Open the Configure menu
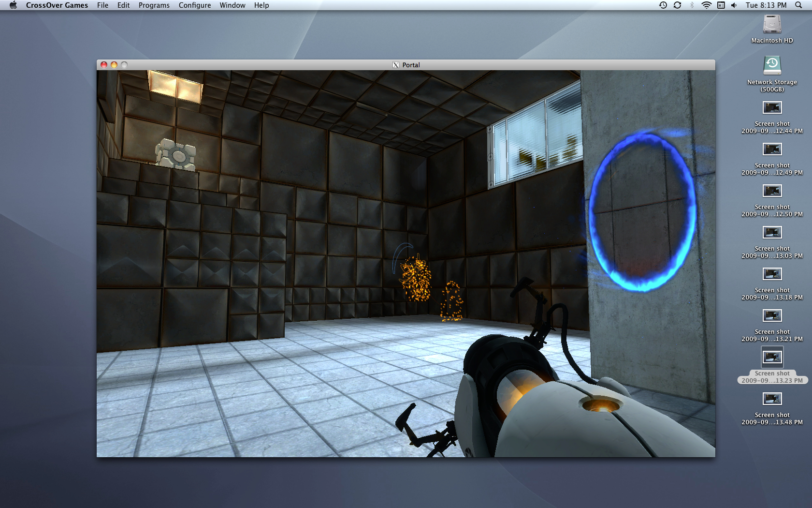Viewport: 812px width, 508px height. pos(195,5)
